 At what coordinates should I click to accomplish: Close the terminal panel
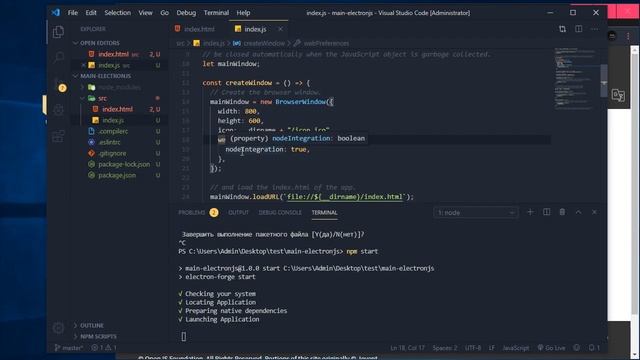pyautogui.click(x=594, y=212)
